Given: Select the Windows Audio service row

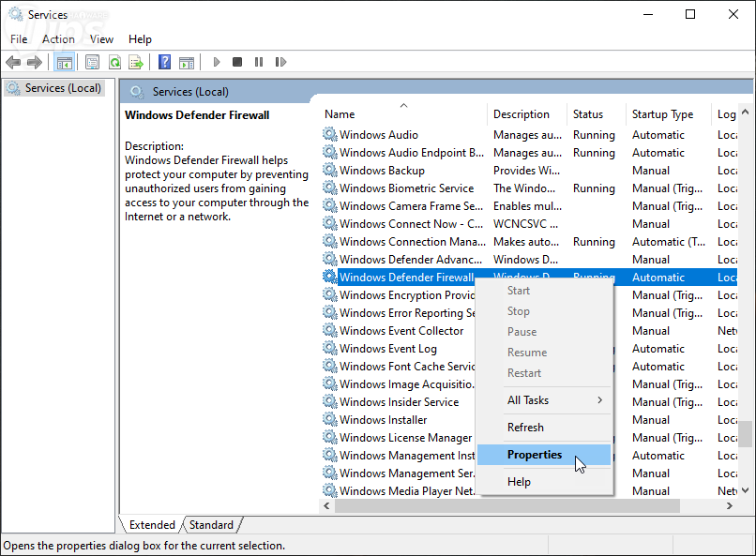Looking at the screenshot, I should [x=379, y=135].
